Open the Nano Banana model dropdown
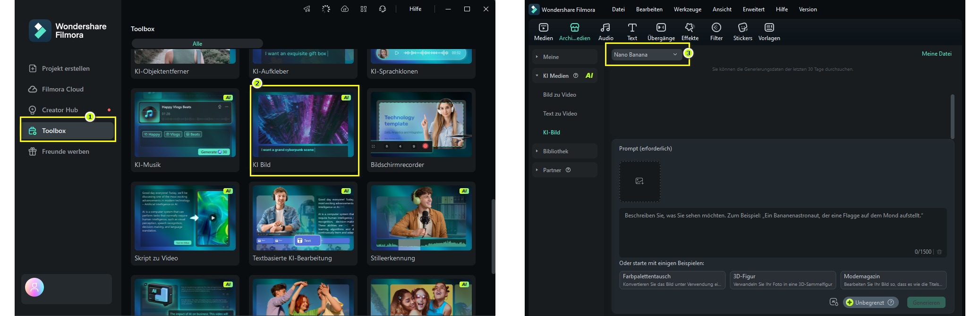This screenshot has height=316, width=980. 645,55
